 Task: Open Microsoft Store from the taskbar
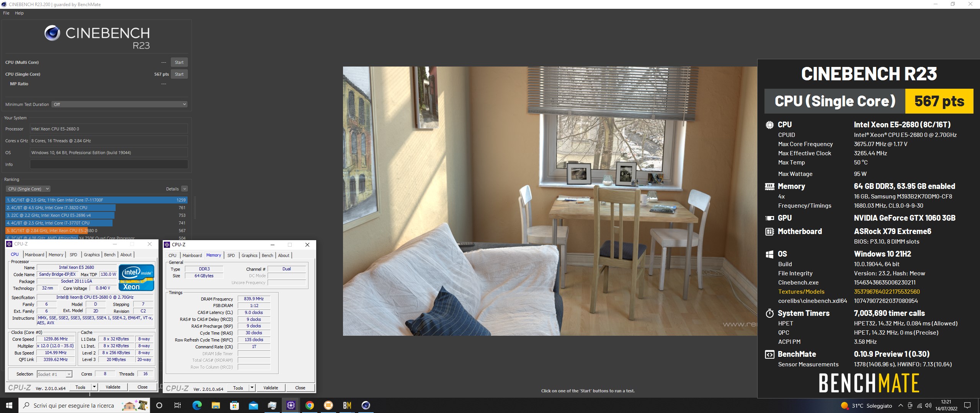click(x=234, y=405)
